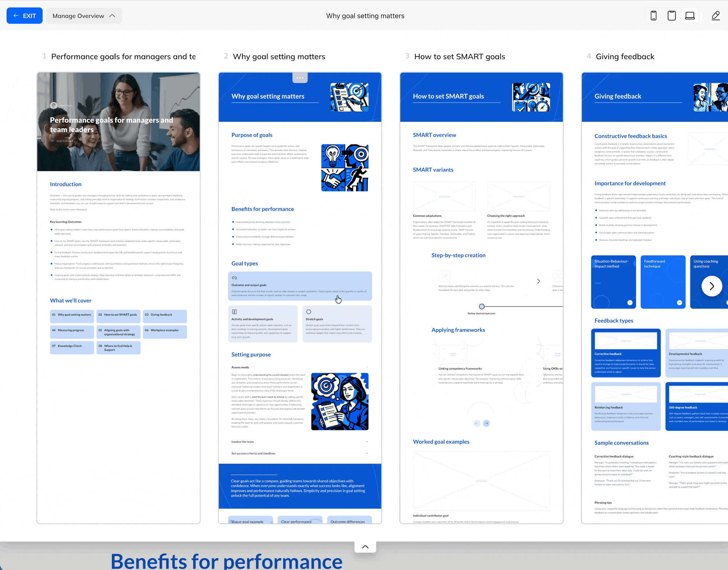Click the edit pencil icon

(x=716, y=16)
